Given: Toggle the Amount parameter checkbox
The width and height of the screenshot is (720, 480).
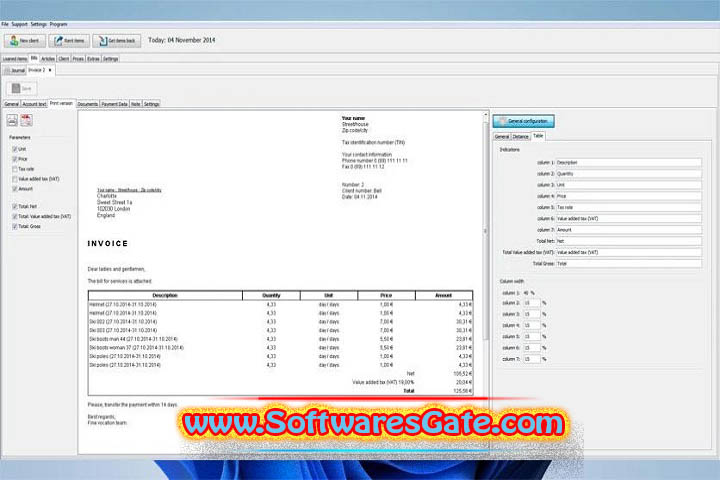Looking at the screenshot, I should 15,189.
